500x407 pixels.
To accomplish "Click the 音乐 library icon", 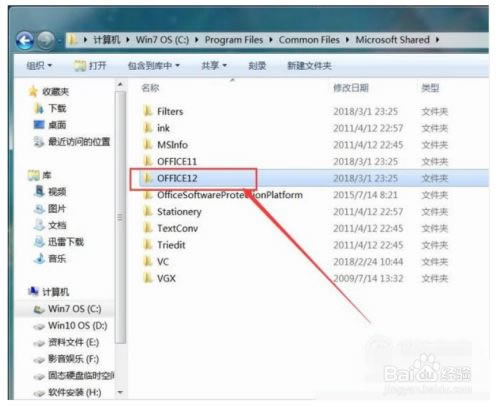I will click(39, 258).
